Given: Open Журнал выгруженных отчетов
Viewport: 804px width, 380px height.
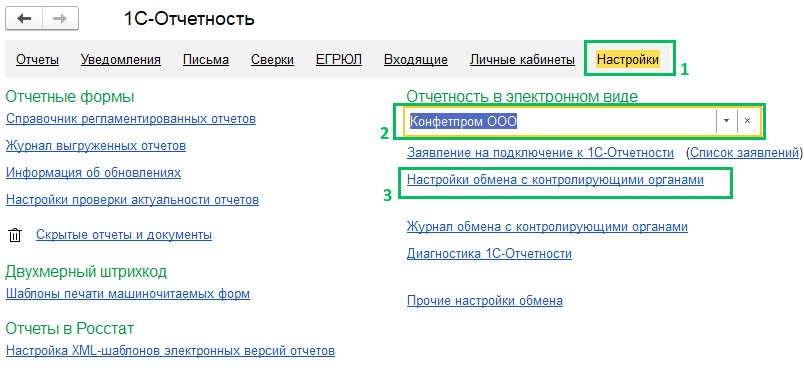Looking at the screenshot, I should [96, 146].
